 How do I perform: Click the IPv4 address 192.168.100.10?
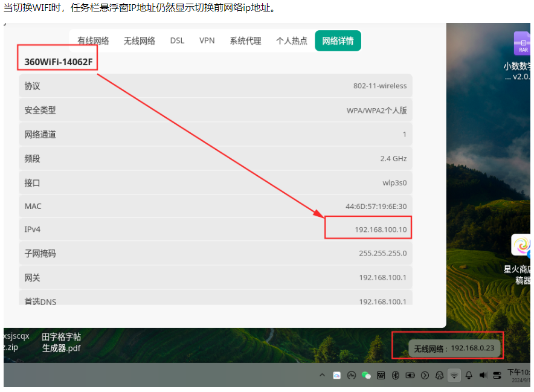(381, 230)
